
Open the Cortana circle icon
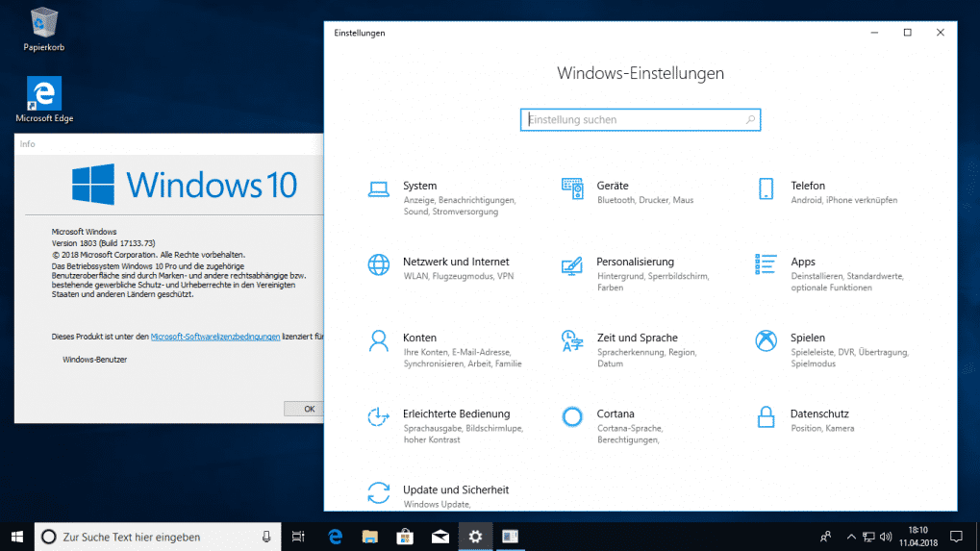572,416
